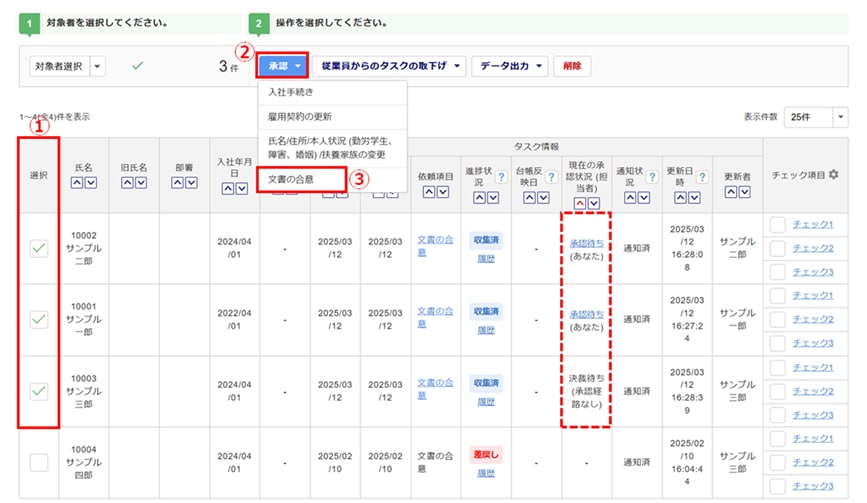Uncheck the row for 10002 サンプル二郎

[x=39, y=249]
